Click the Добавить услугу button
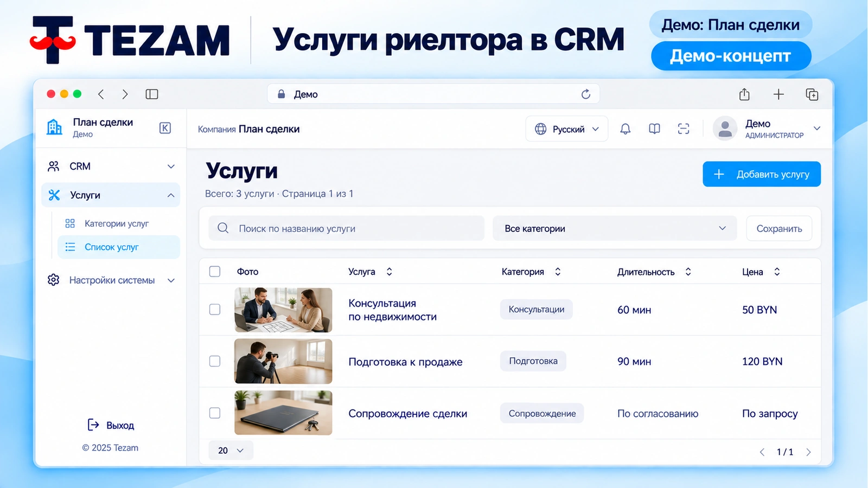Viewport: 868px width, 488px height. [x=762, y=174]
